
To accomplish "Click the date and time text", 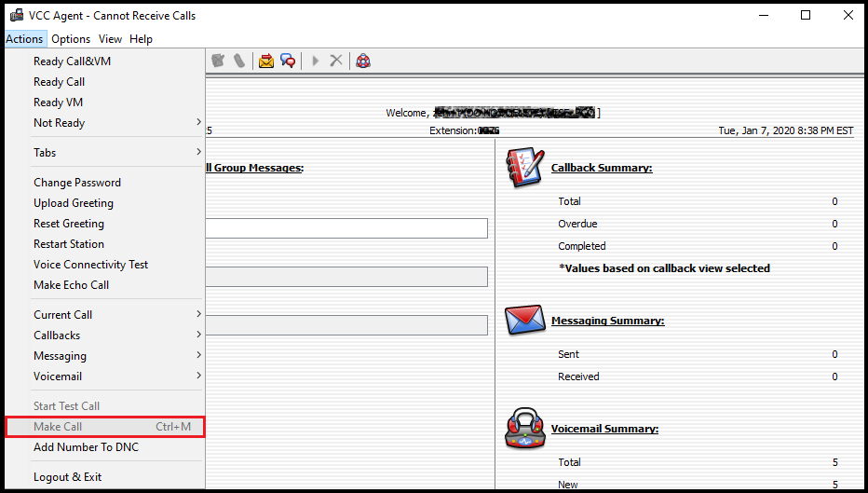I will click(x=786, y=130).
